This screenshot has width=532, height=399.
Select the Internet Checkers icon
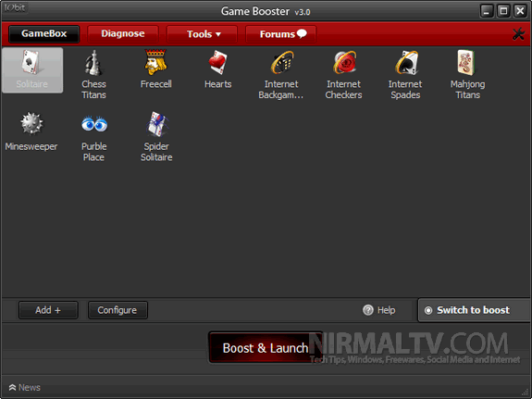[344, 62]
